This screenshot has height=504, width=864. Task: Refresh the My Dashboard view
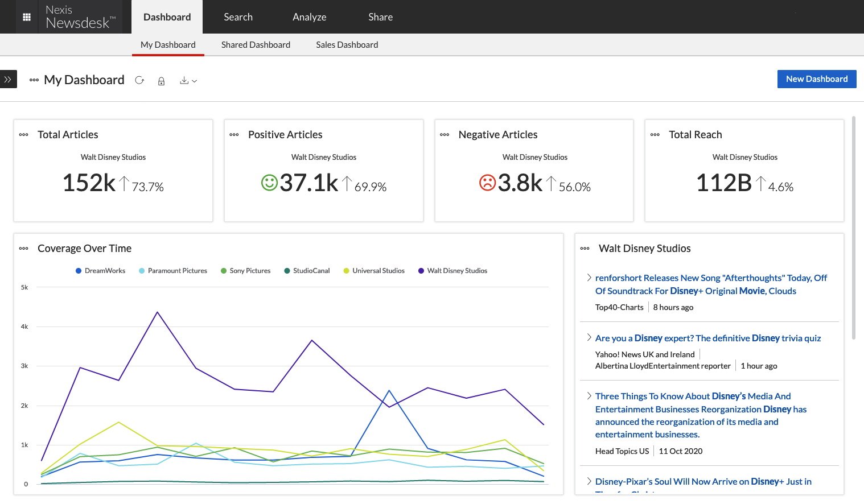tap(139, 80)
